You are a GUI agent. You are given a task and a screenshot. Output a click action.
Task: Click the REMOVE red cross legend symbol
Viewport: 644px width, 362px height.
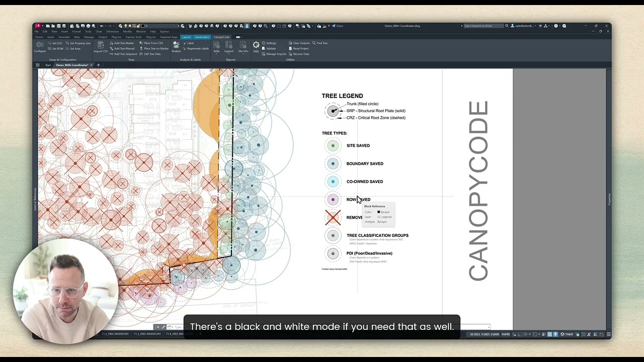click(x=333, y=218)
